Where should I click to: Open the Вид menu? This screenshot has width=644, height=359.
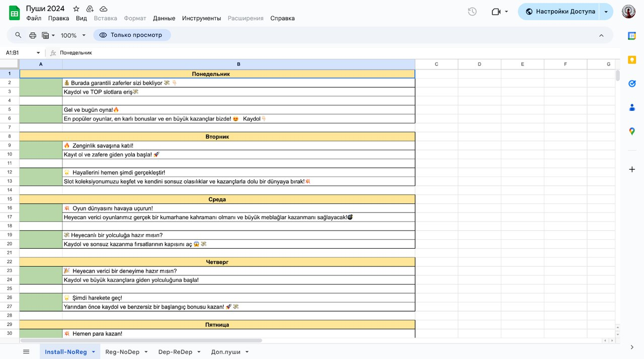(82, 18)
